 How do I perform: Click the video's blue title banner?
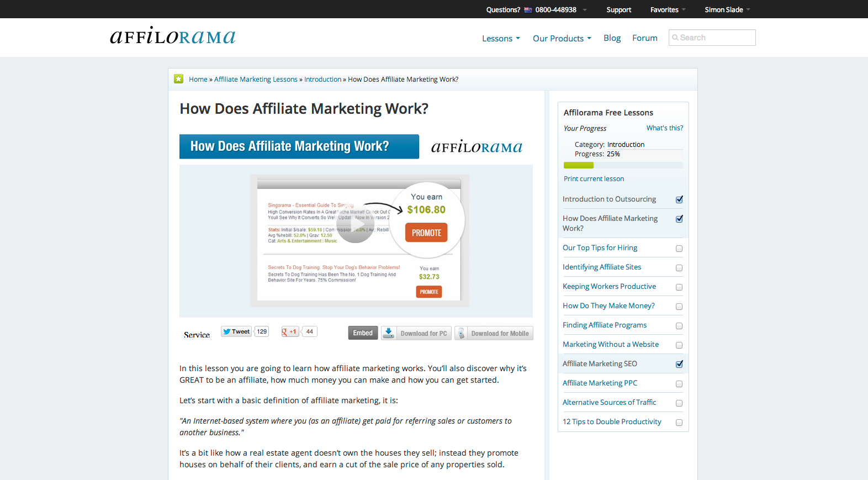[x=299, y=146]
